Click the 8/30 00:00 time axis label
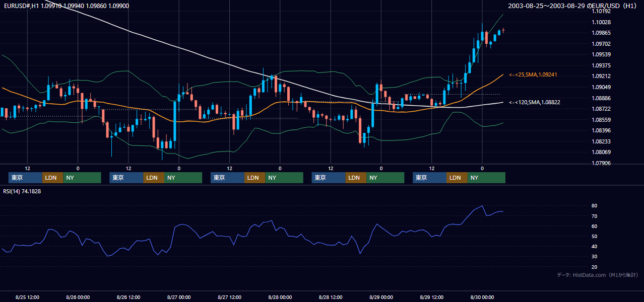Image resolution: width=644 pixels, height=302 pixels. tap(482, 297)
